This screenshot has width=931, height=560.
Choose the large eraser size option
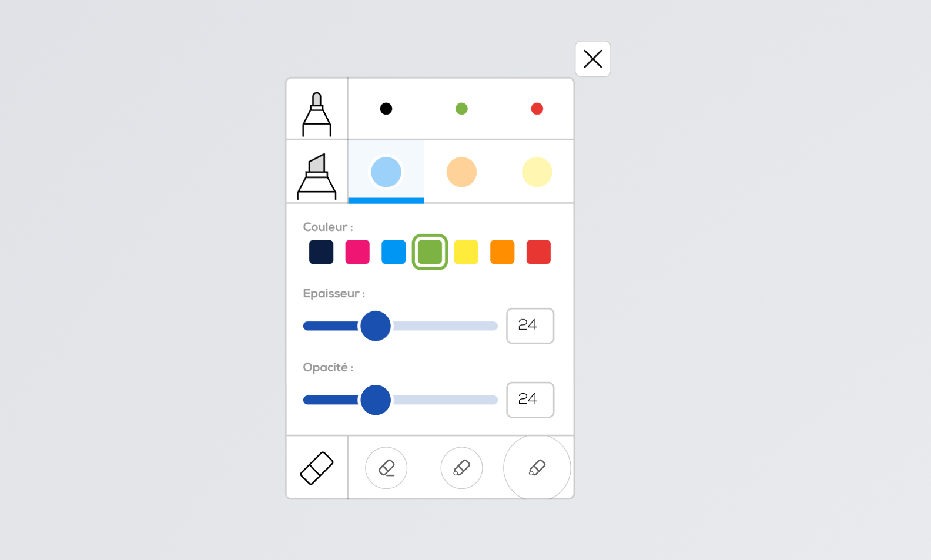pyautogui.click(x=537, y=468)
